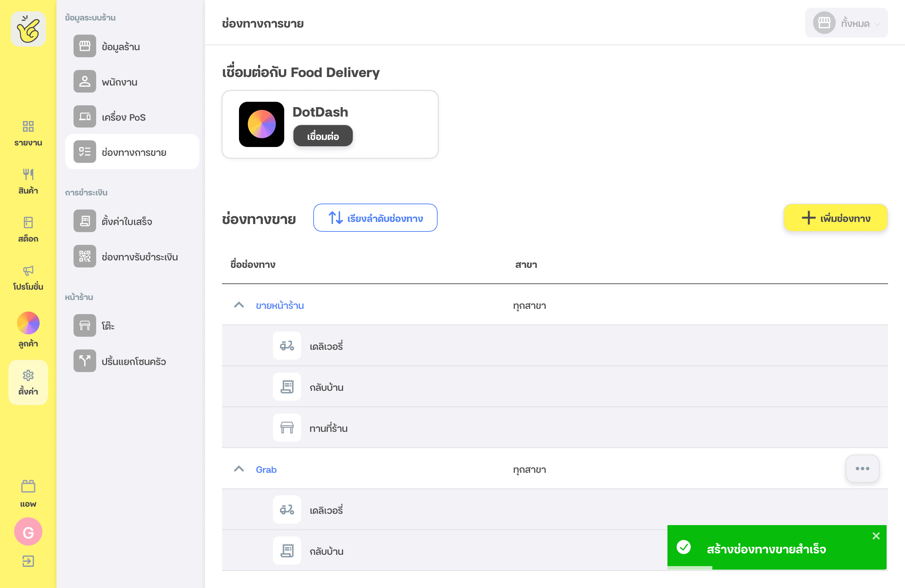This screenshot has height=588, width=905.
Task: Open the Grab row three-dots menu
Action: point(863,469)
